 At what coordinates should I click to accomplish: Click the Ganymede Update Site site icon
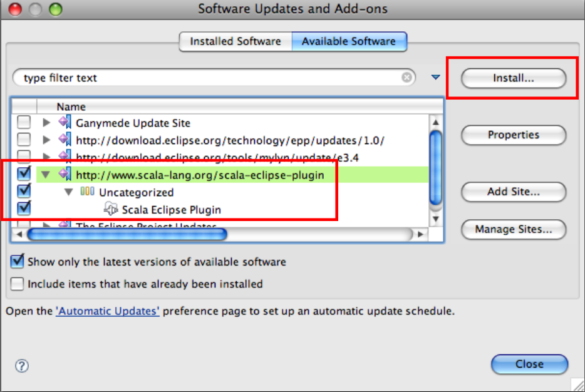click(65, 122)
